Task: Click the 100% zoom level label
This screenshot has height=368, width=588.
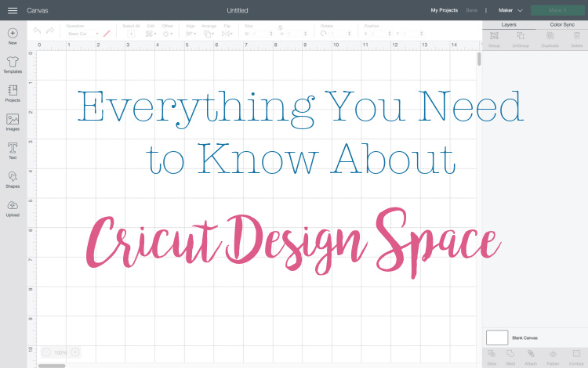Action: 60,352
